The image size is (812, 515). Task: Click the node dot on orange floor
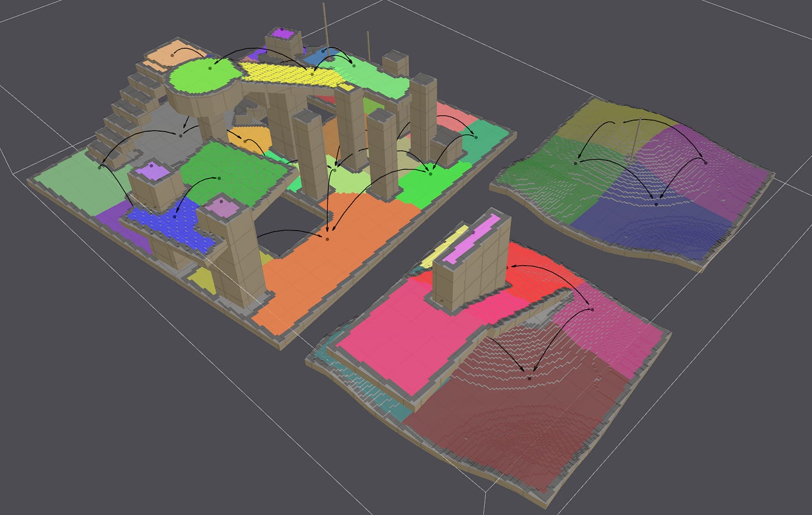coord(327,239)
